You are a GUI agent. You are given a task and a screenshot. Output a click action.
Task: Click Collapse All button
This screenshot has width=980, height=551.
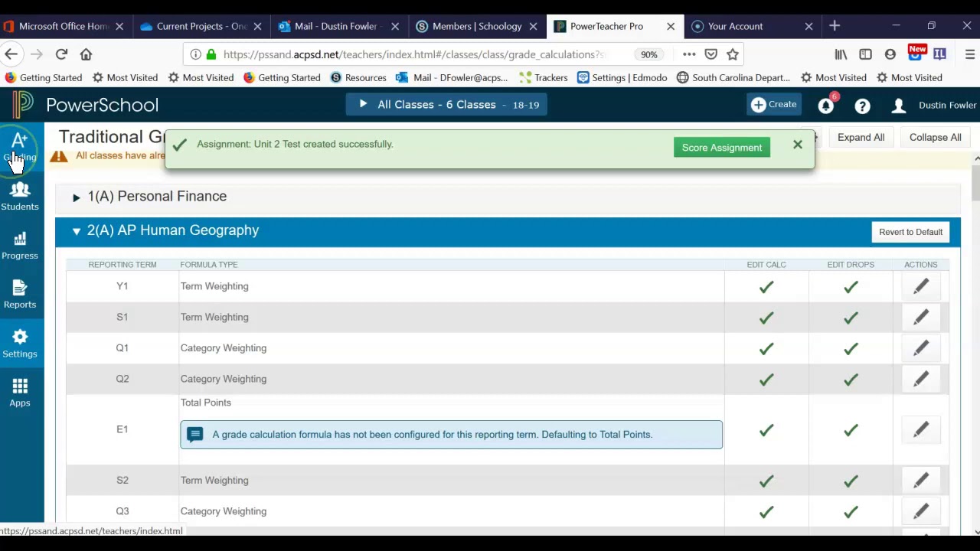pos(935,138)
